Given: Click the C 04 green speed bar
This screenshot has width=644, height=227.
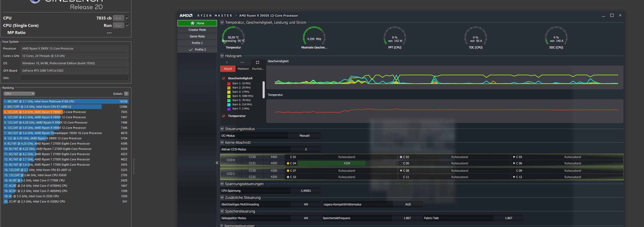Looking at the screenshot, I should 331,163.
